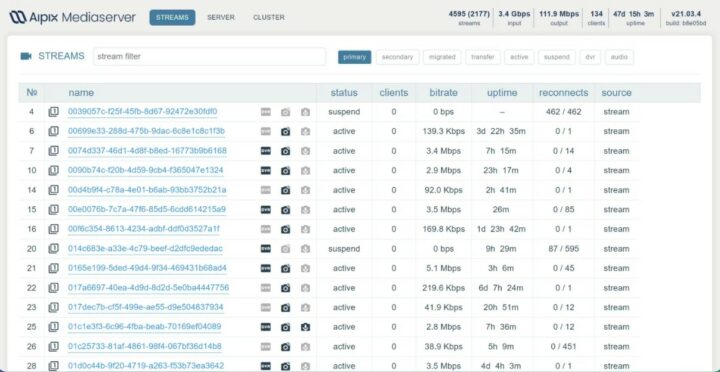Image resolution: width=720 pixels, height=372 pixels.
Task: Click camera snapshot icon for stream 00699e33
Action: pyautogui.click(x=286, y=131)
